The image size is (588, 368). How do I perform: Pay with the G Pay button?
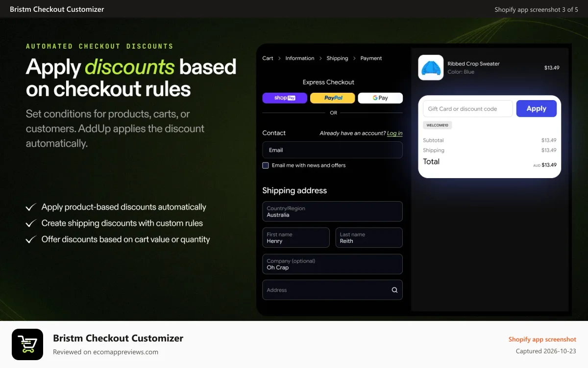click(380, 98)
